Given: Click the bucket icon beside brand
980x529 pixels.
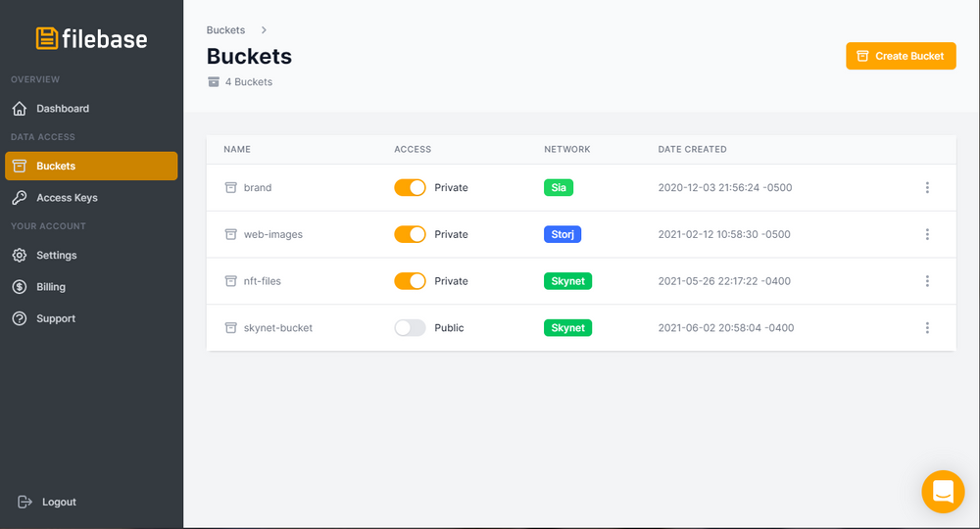Looking at the screenshot, I should (x=230, y=187).
